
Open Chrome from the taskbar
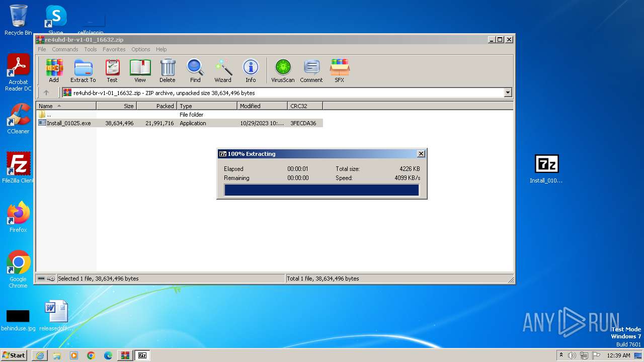[x=91, y=355]
